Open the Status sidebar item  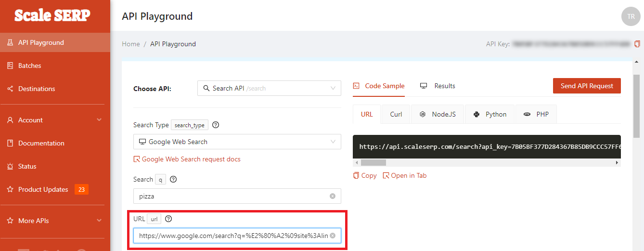point(55,166)
